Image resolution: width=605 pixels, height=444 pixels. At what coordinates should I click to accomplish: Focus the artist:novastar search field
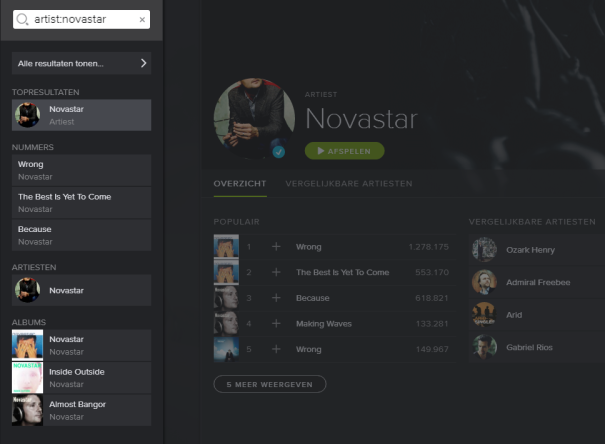pyautogui.click(x=81, y=19)
